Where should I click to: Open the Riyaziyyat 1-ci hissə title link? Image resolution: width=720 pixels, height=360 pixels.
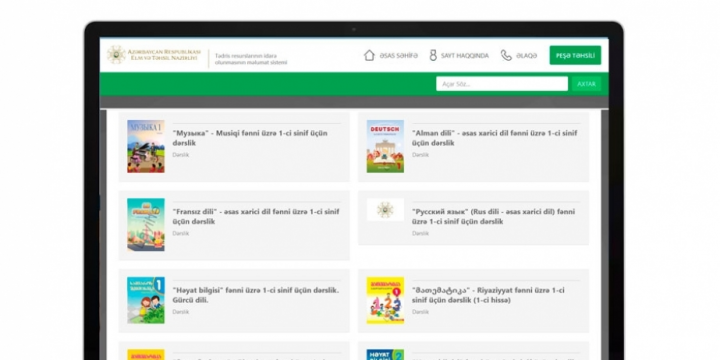coord(489,295)
